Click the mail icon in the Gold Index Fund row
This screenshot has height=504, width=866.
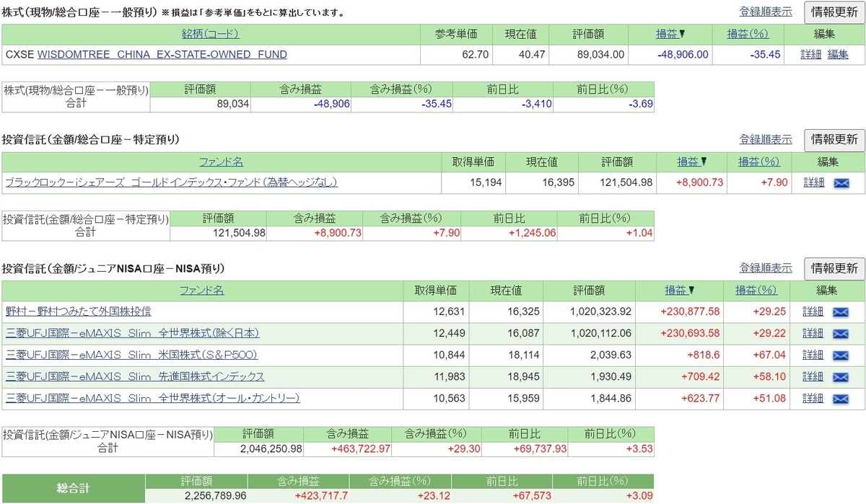(x=841, y=183)
